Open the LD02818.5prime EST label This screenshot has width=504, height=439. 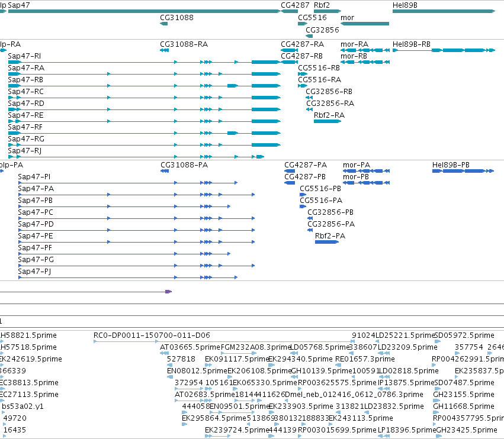409,371
